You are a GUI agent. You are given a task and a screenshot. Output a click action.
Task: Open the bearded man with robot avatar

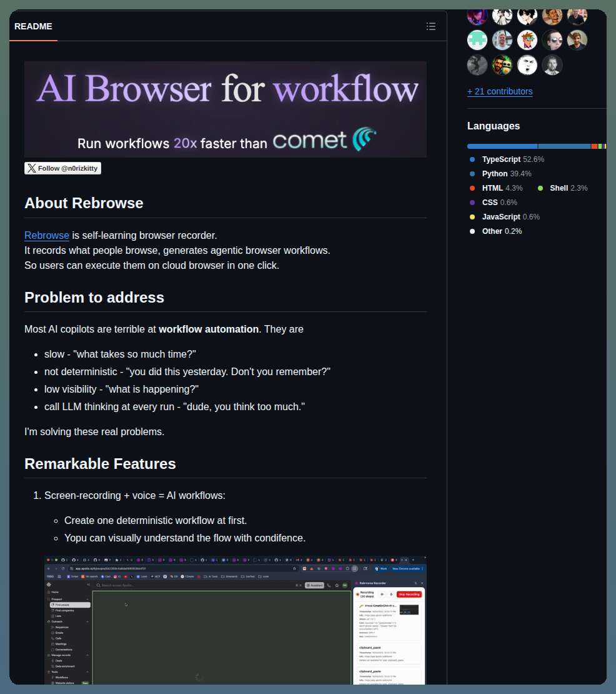(502, 65)
